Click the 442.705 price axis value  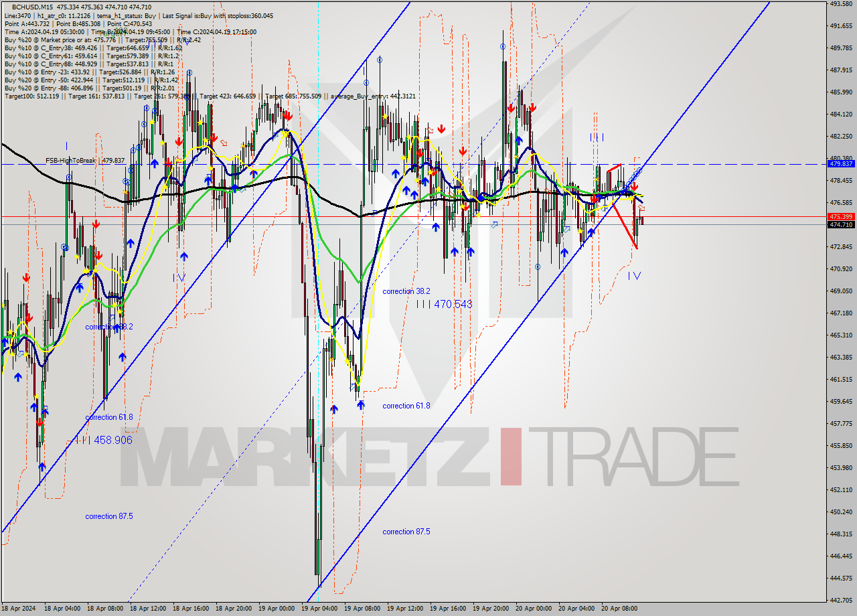[x=841, y=601]
